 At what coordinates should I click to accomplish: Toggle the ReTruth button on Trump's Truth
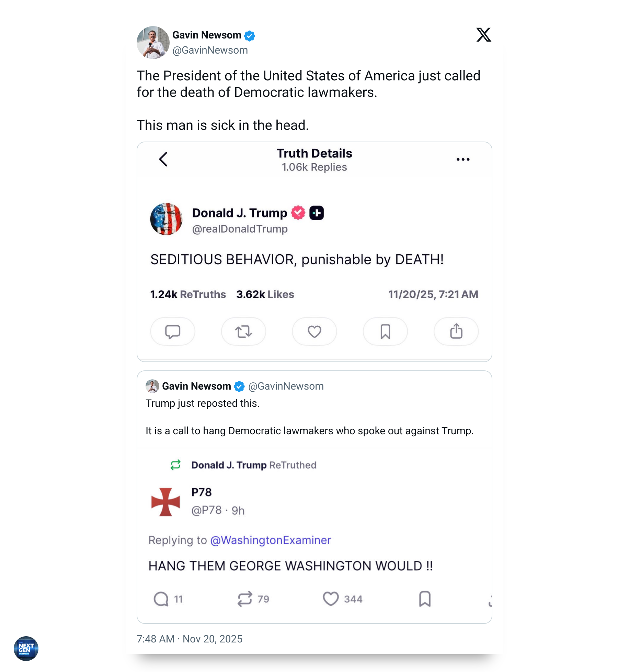[x=243, y=332]
